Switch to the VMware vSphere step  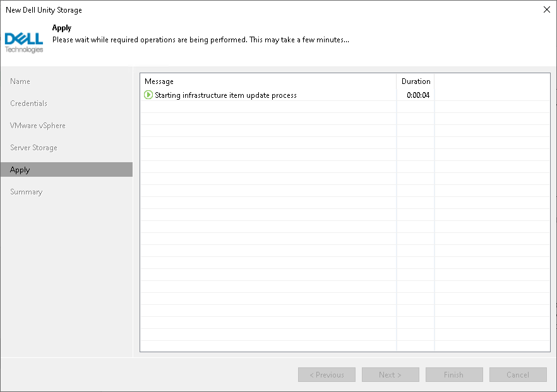click(38, 126)
